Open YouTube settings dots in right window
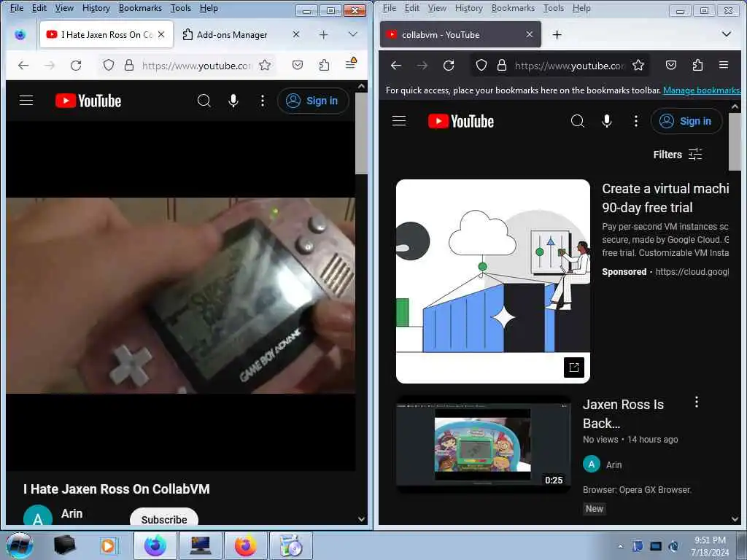This screenshot has width=747, height=560. point(636,121)
